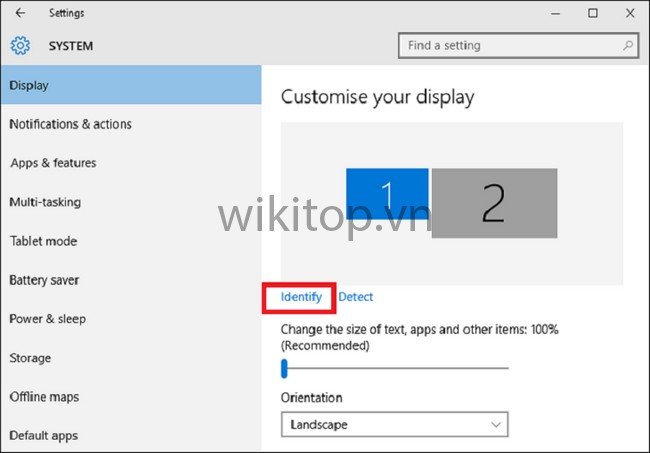Switch to Battery saver page

pos(44,280)
